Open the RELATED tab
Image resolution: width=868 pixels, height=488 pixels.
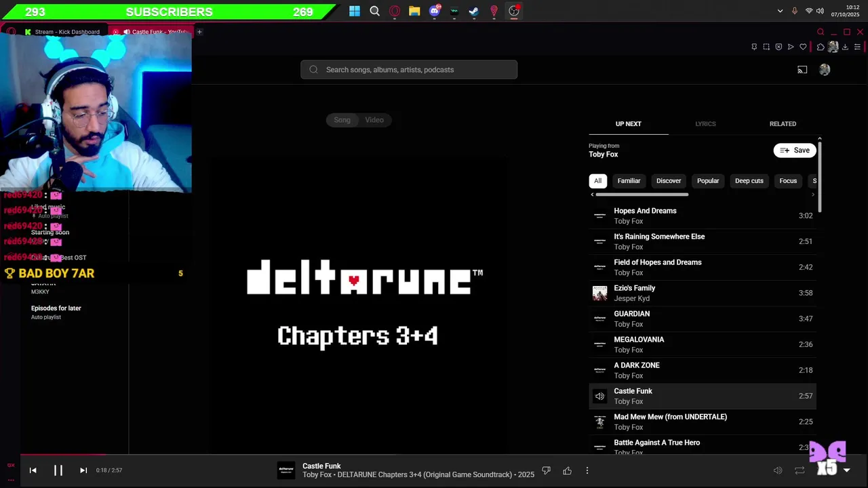pyautogui.click(x=783, y=124)
